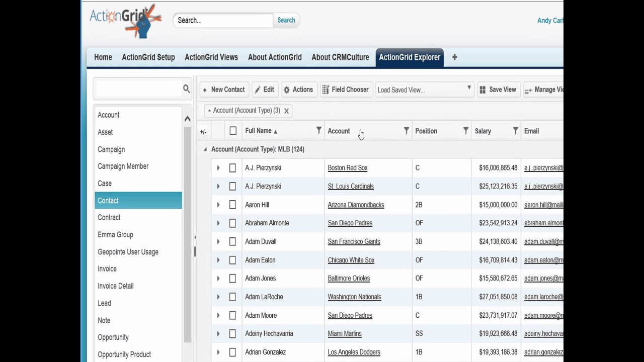Click the Save View button
This screenshot has height=362, width=644.
498,89
